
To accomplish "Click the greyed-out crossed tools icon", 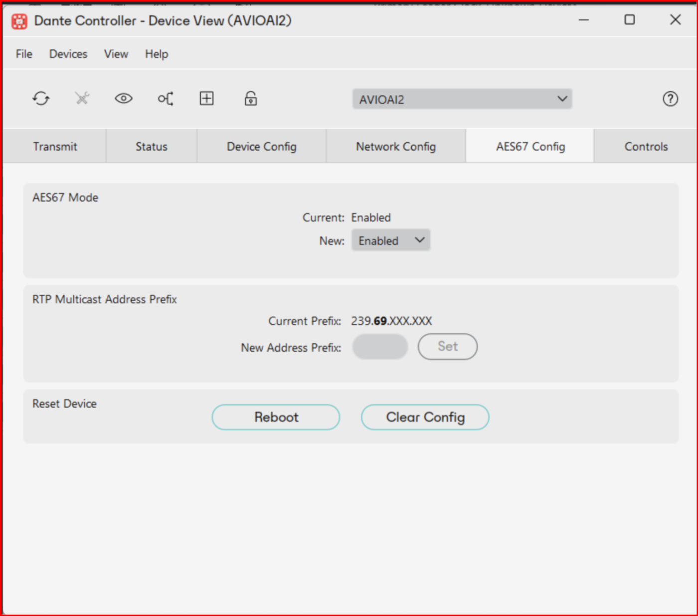I will 82,98.
